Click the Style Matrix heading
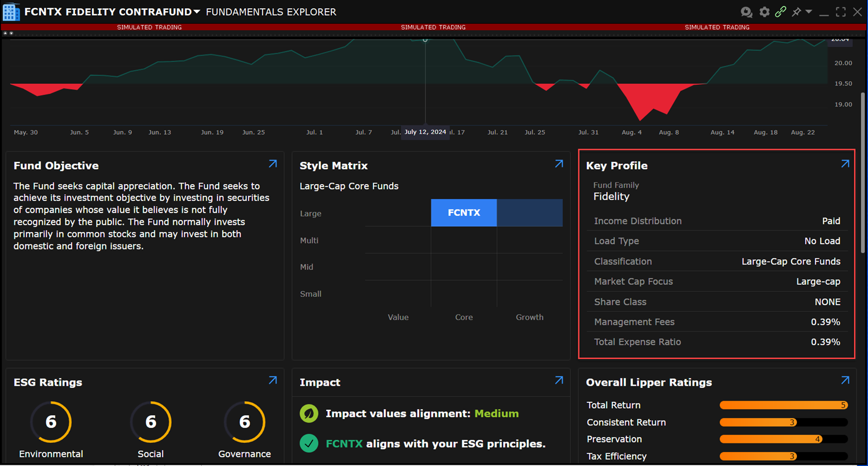Image resolution: width=868 pixels, height=466 pixels. tap(334, 166)
